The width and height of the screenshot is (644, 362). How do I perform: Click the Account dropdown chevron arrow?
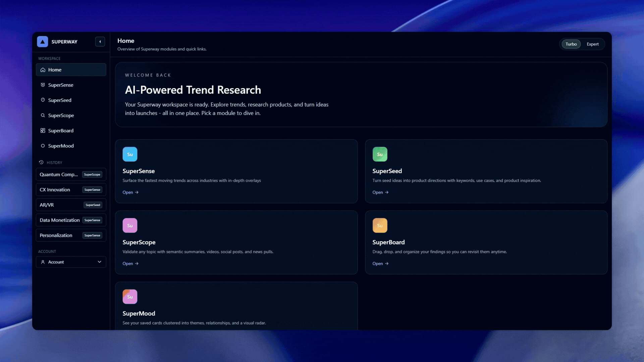point(99,262)
